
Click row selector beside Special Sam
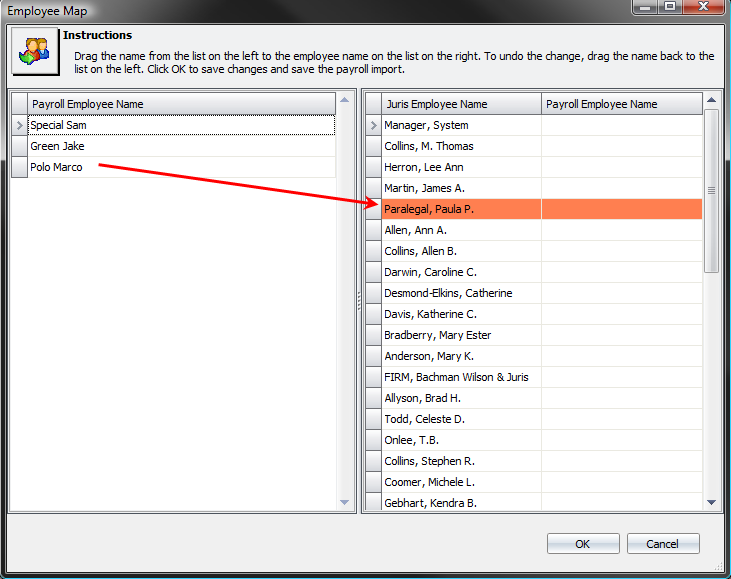(x=19, y=125)
